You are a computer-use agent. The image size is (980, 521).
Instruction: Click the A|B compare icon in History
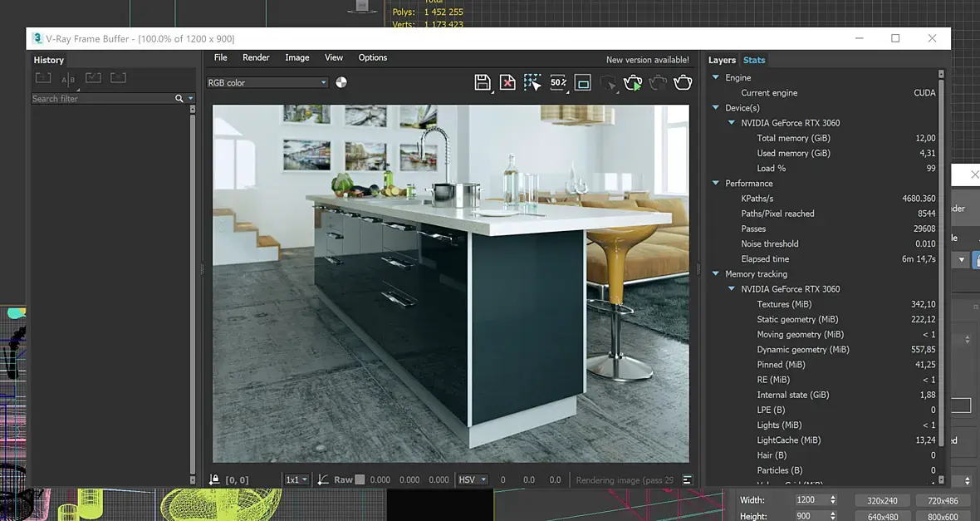pyautogui.click(x=68, y=79)
